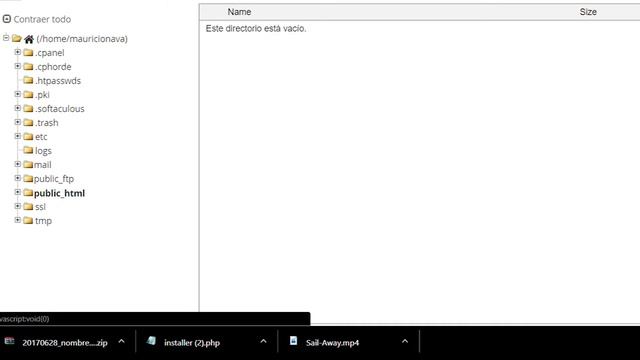Open the downloaded installer (2).php file
Image resolution: width=640 pixels, height=360 pixels.
(x=192, y=343)
